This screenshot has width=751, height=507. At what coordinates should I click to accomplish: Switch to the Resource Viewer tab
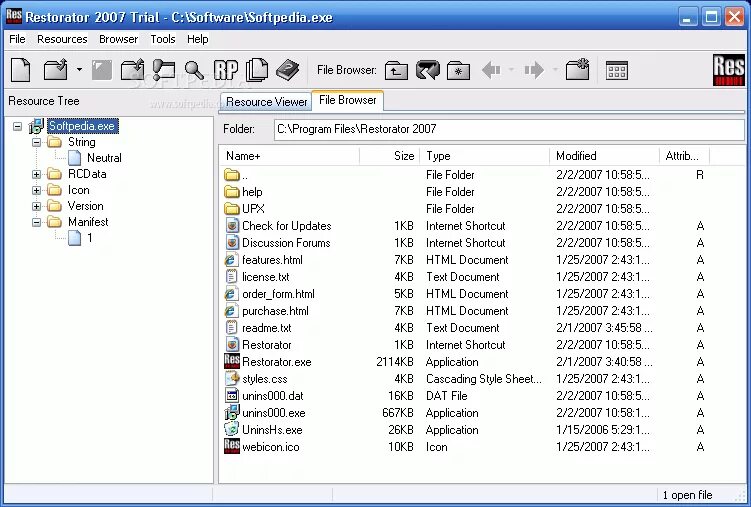tap(266, 102)
